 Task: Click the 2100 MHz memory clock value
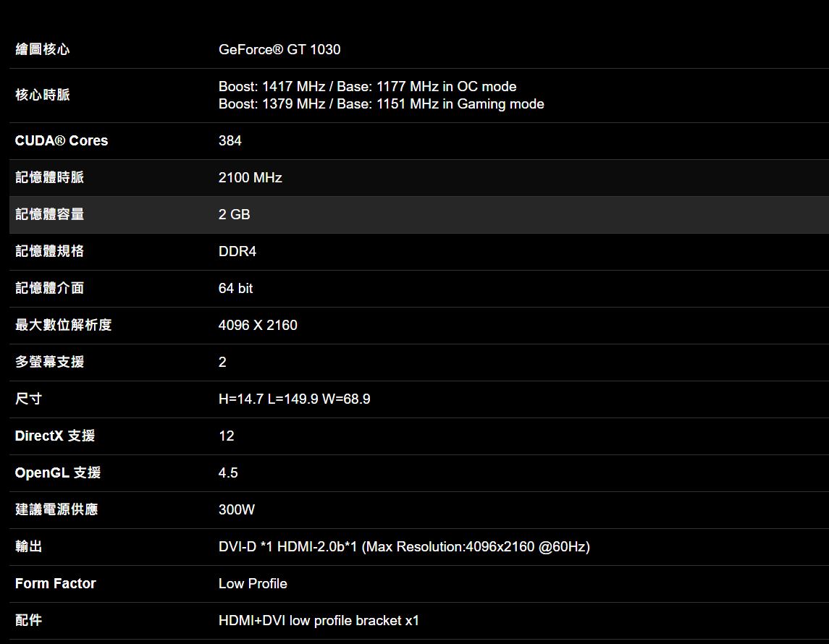point(250,178)
